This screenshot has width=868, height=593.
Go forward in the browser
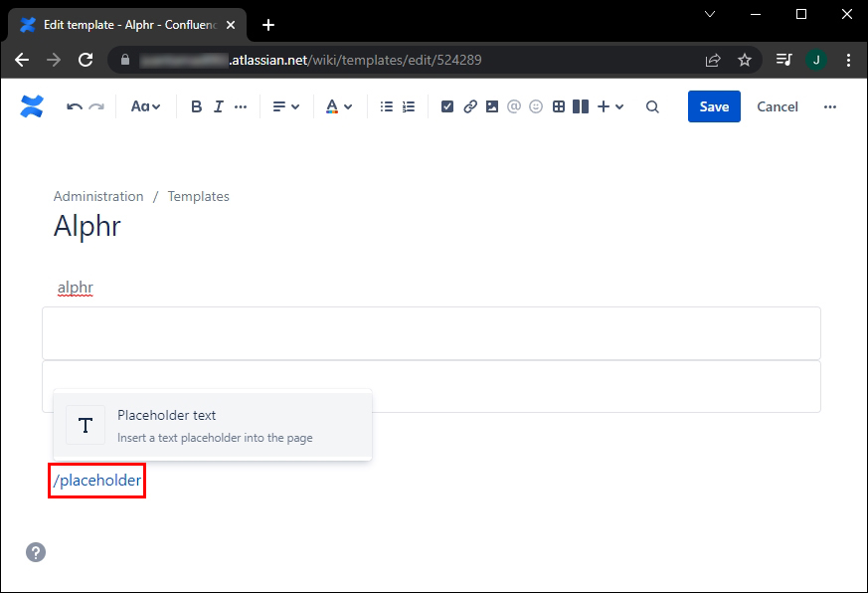[53, 60]
